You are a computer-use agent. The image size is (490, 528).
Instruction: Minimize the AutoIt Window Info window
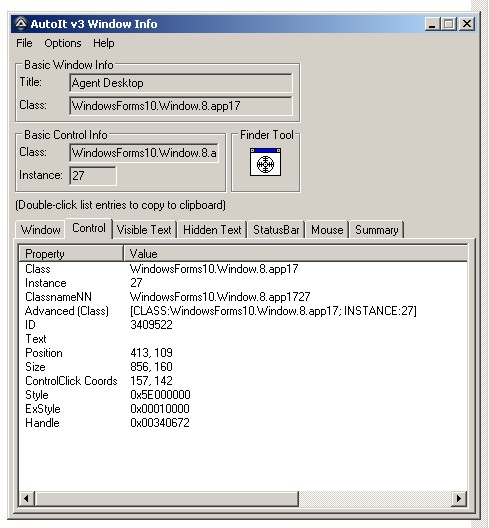(x=433, y=24)
